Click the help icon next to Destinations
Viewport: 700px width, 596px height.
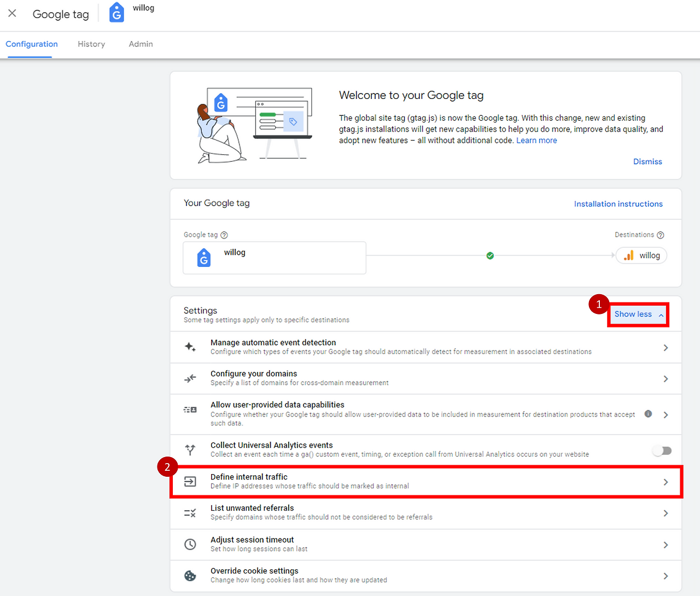click(x=661, y=235)
